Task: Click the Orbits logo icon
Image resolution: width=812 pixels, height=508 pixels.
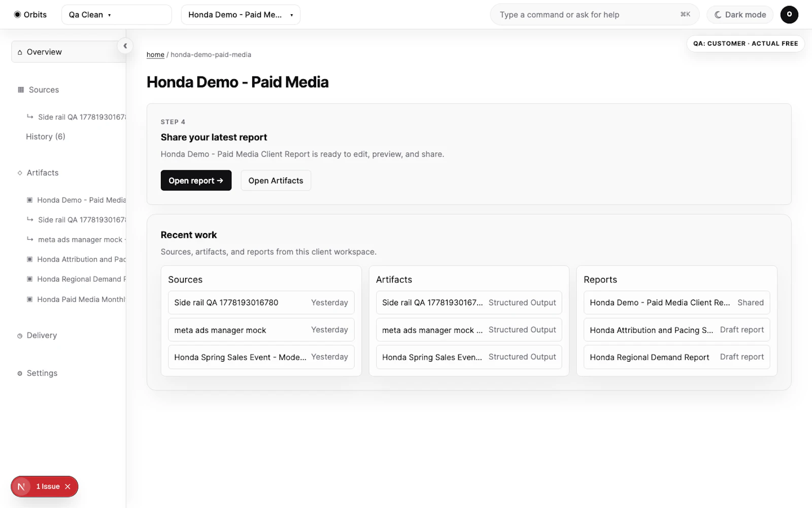Action: 17,15
